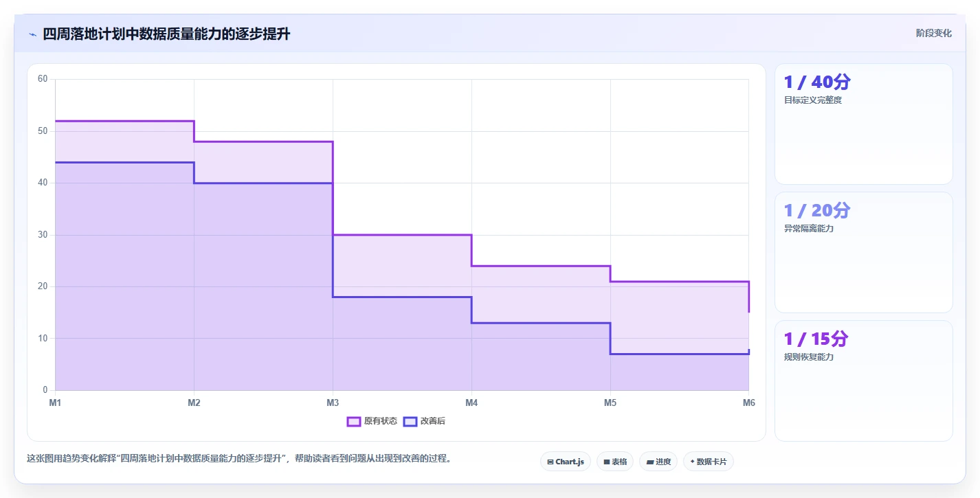Screen dimensions: 980x498
Task: Click the M5 axis label
Action: (x=610, y=403)
